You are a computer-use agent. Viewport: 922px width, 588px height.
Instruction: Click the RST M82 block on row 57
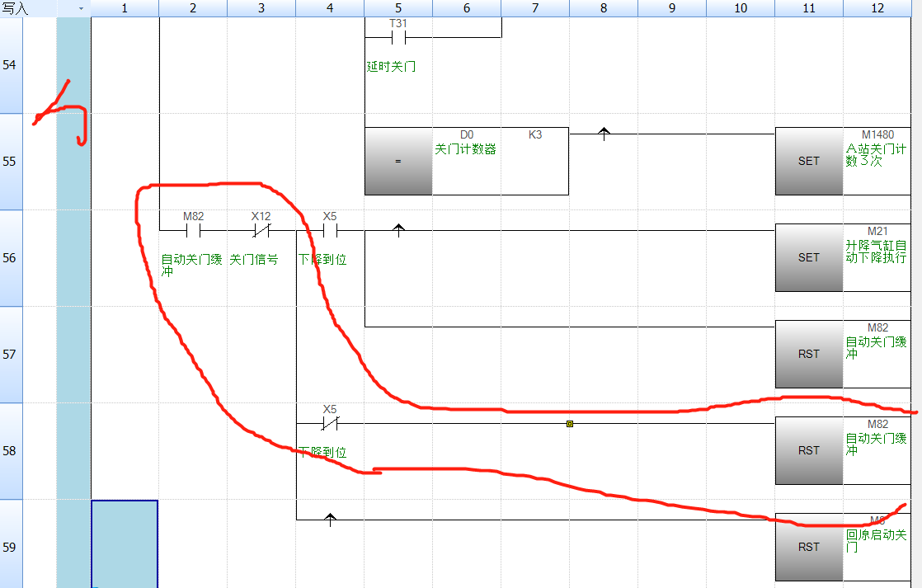pyautogui.click(x=808, y=354)
